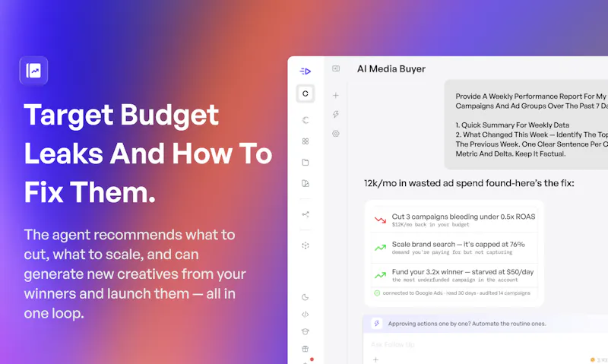Click the green connected status icon
Screen dimensions: 608x364
tap(377, 293)
